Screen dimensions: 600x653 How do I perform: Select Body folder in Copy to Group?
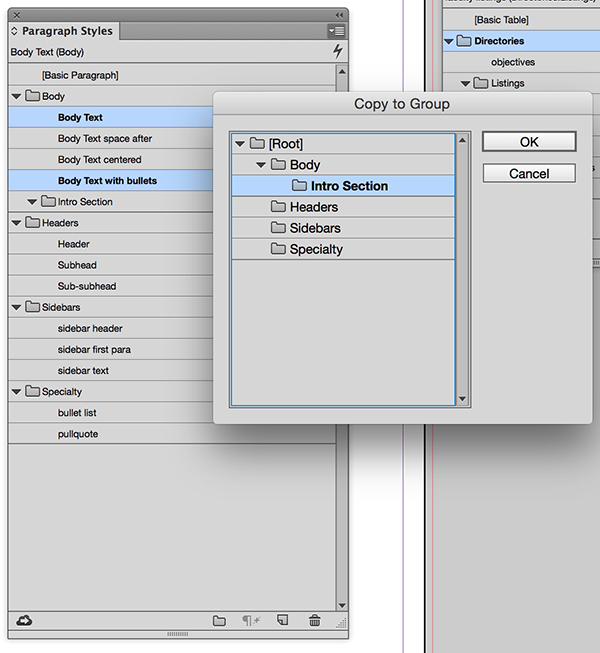pyautogui.click(x=343, y=165)
